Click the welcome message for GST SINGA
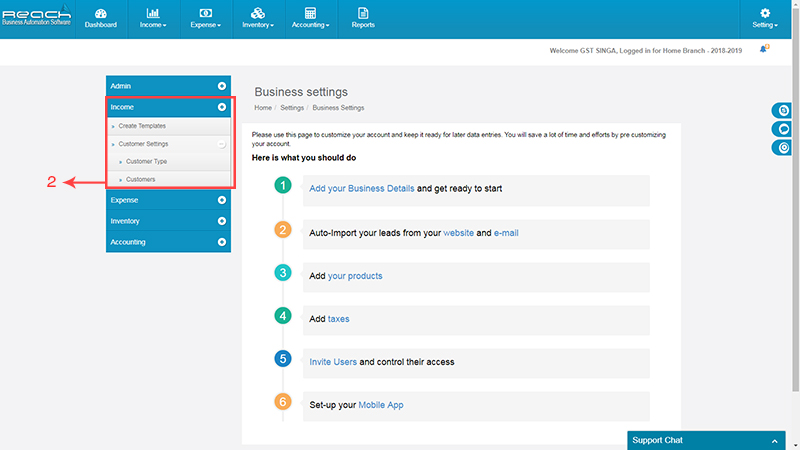This screenshot has width=800, height=450. pos(645,51)
